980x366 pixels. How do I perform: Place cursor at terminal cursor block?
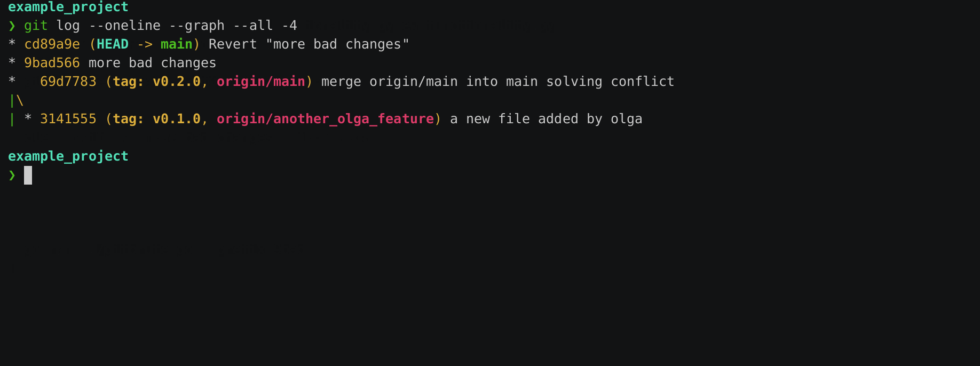pyautogui.click(x=28, y=175)
